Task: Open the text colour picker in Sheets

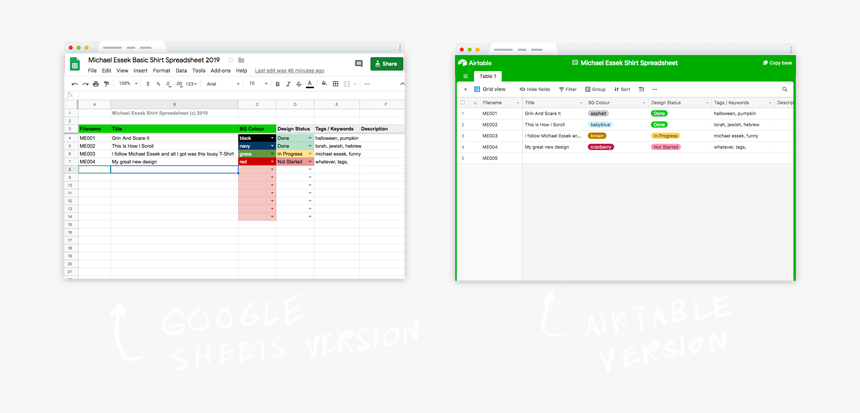Action: point(309,84)
